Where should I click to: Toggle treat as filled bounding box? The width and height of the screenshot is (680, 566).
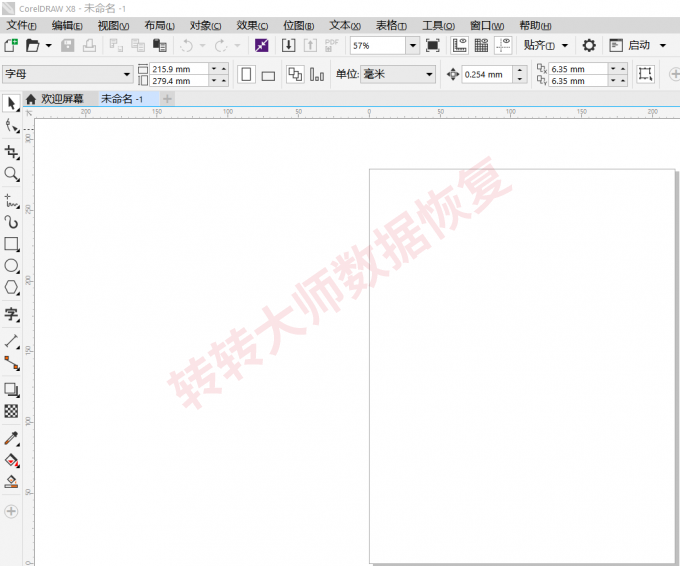point(645,74)
